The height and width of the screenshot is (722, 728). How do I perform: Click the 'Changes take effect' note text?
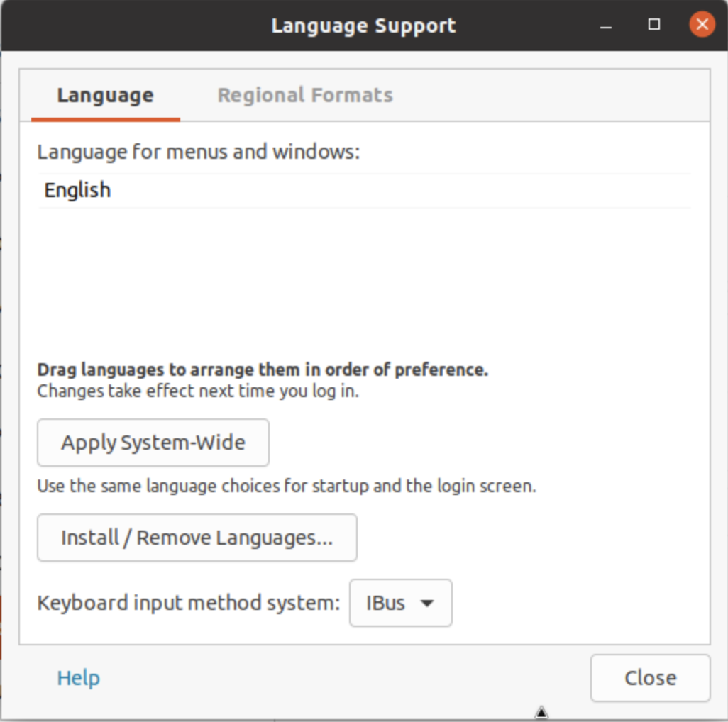click(x=198, y=391)
